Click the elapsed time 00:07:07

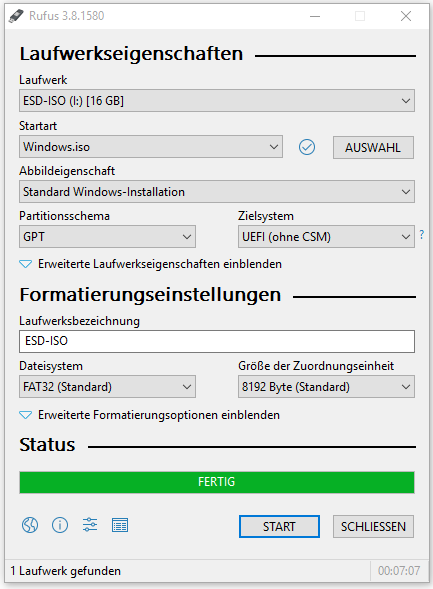pos(399,571)
